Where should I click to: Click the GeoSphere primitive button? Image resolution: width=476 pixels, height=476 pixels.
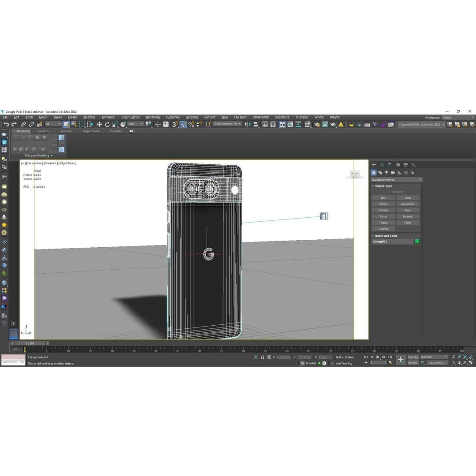coord(407,204)
